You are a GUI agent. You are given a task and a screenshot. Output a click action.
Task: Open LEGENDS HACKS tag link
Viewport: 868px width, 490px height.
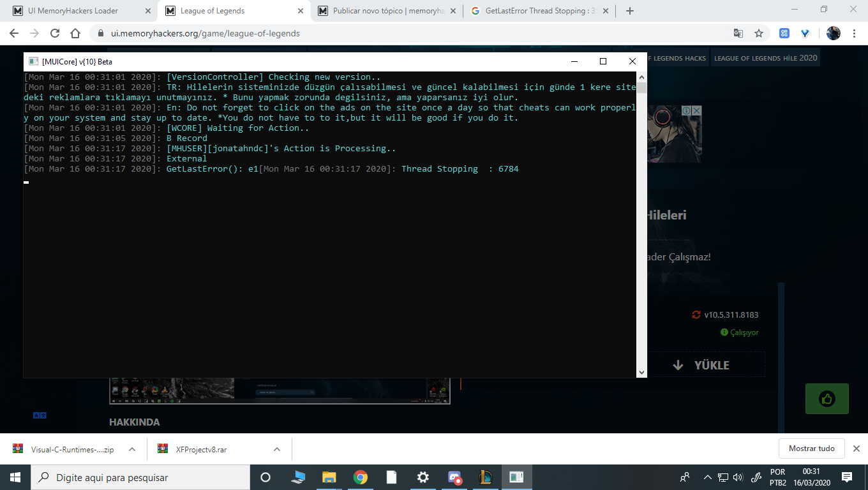677,58
